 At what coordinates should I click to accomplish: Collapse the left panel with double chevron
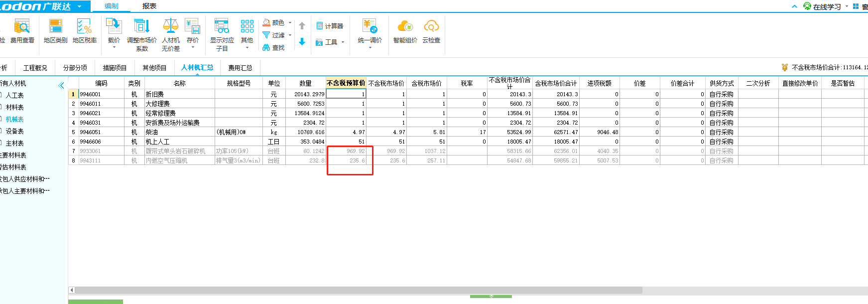pos(61,85)
